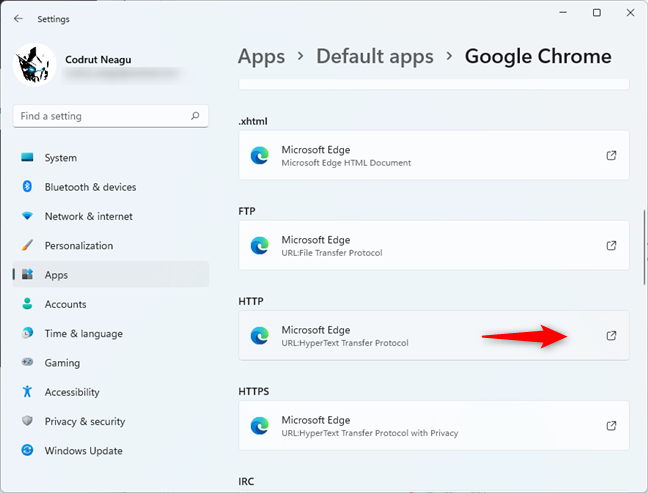Click the Accessibility figure icon
The width and height of the screenshot is (648, 493).
click(27, 391)
